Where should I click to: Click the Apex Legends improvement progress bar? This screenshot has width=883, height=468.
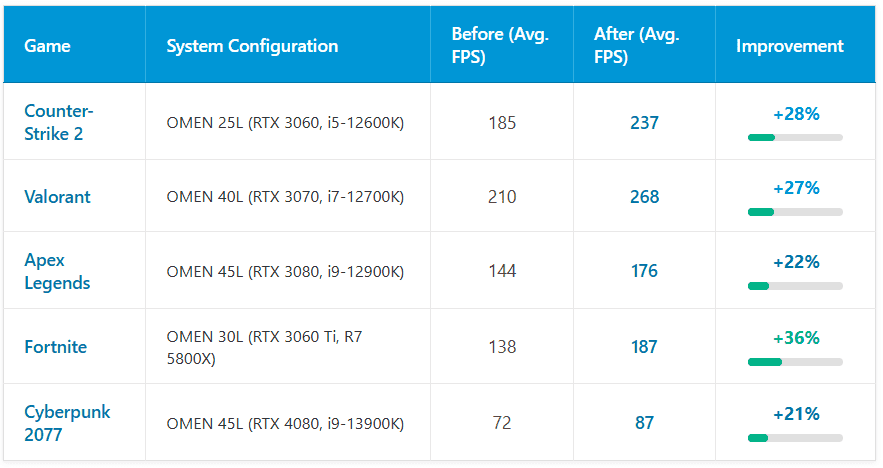click(795, 286)
